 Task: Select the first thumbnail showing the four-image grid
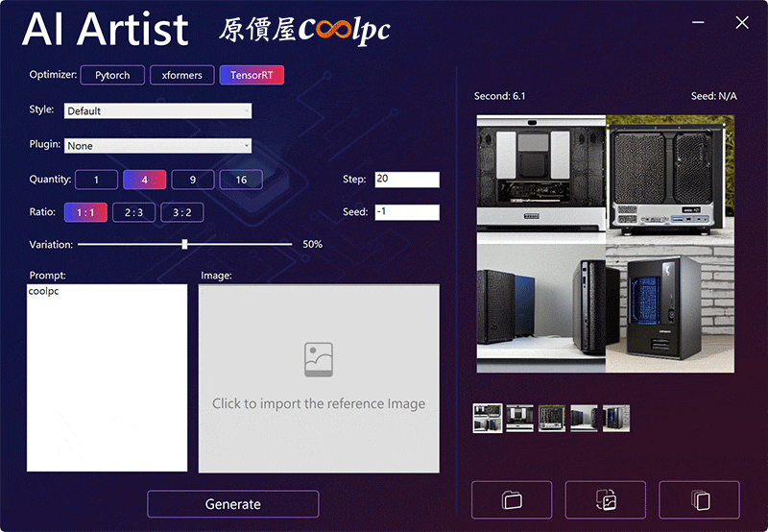point(488,419)
